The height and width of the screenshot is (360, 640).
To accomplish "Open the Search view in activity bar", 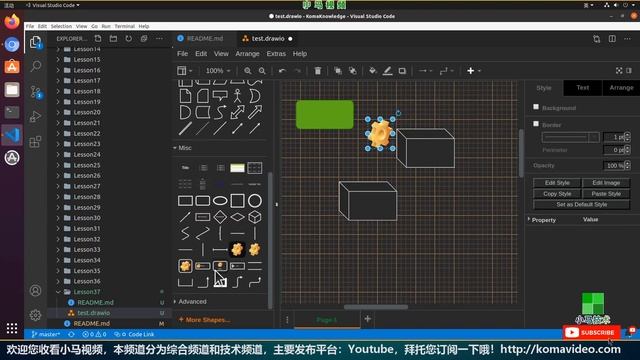I will tap(36, 66).
